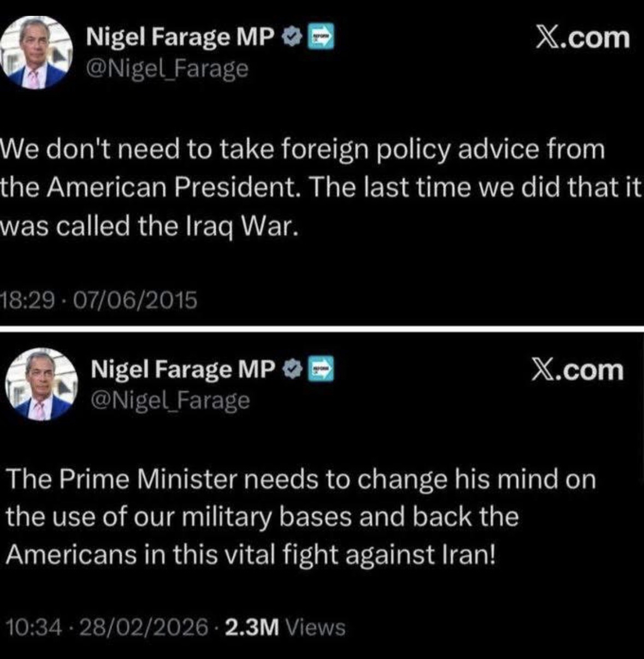
Task: Click the 10:34 time on the bottom tweet
Action: [x=32, y=627]
